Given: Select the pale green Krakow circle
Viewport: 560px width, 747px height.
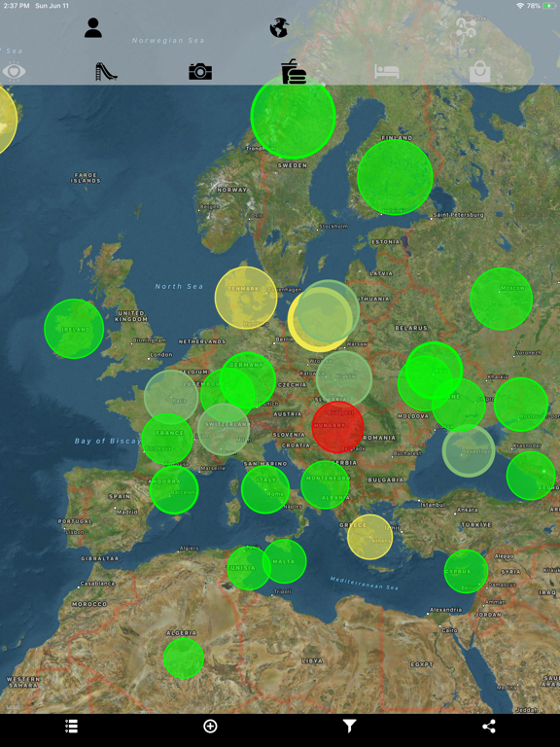Looking at the screenshot, I should point(344,378).
